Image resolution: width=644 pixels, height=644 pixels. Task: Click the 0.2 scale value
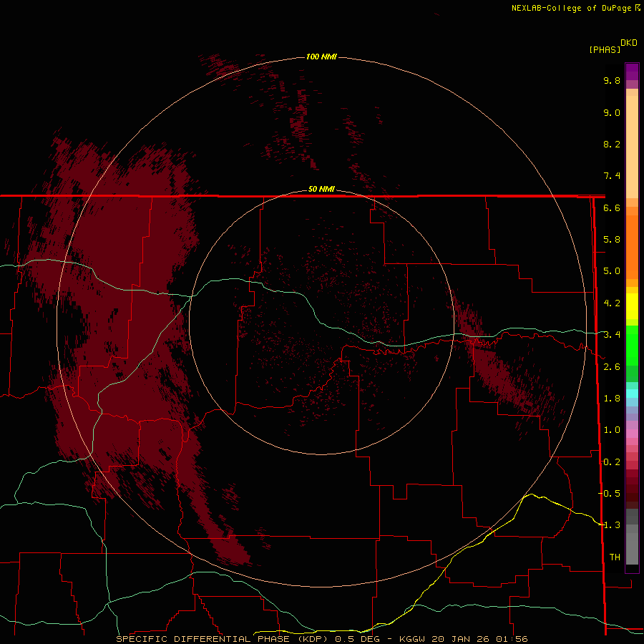pyautogui.click(x=612, y=462)
